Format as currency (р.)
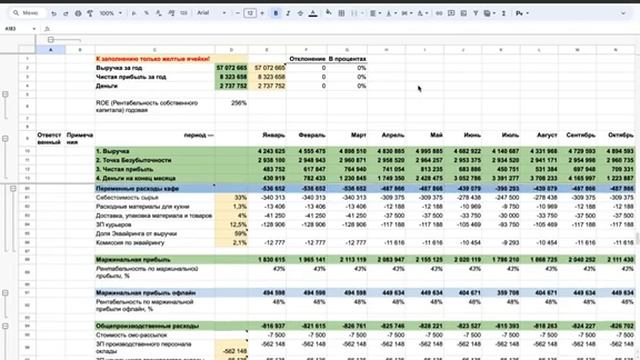The image size is (640, 360). (134, 13)
